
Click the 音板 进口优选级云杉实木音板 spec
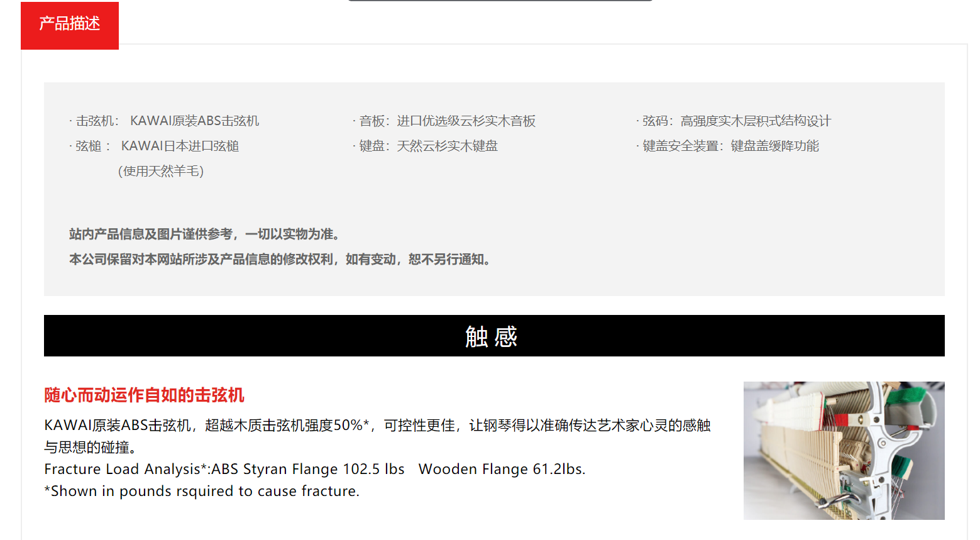click(444, 121)
